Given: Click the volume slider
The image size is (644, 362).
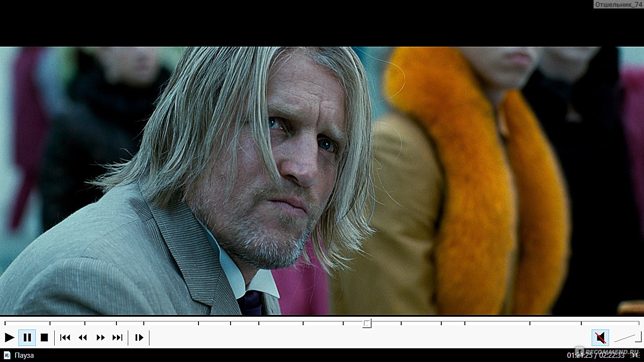Looking at the screenshot, I should click(627, 337).
